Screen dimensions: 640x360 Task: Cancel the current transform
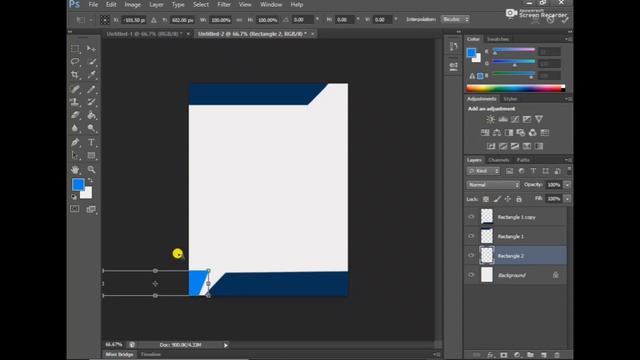(551, 20)
